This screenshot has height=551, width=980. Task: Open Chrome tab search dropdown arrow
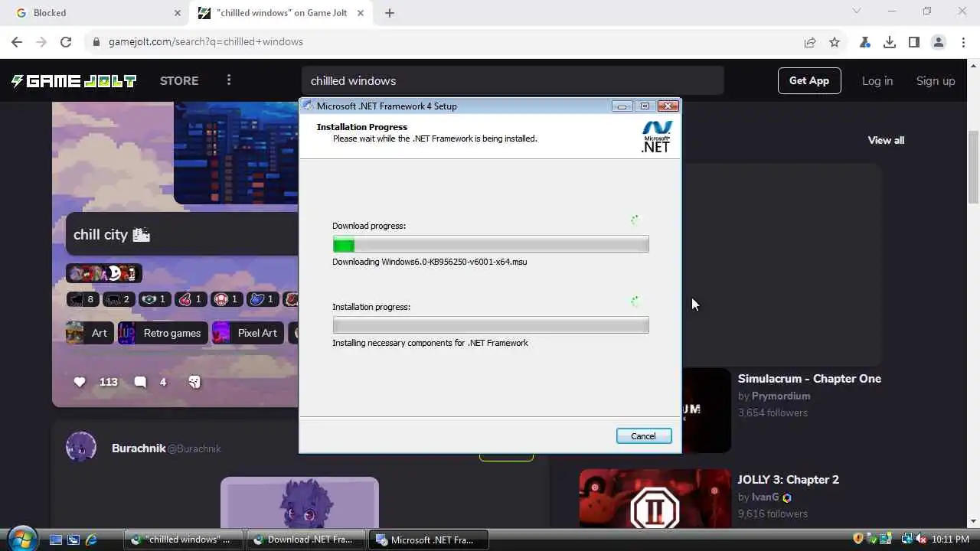(857, 11)
